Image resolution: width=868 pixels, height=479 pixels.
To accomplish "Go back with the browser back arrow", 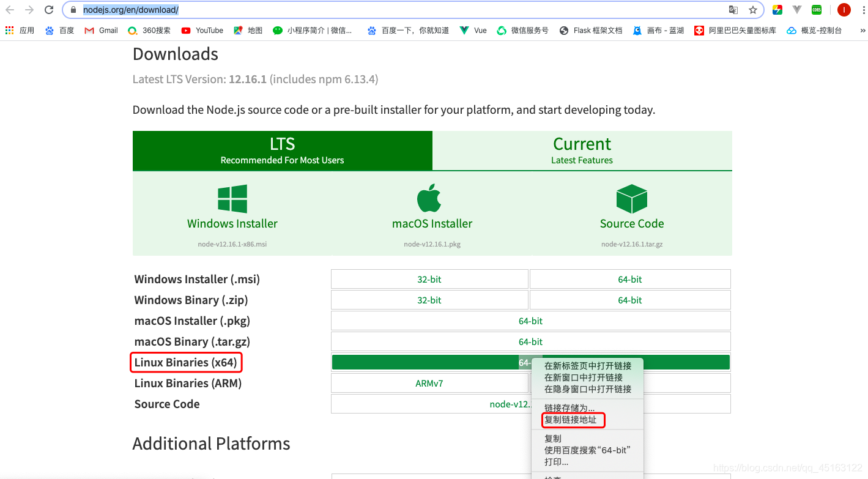I will (x=10, y=10).
